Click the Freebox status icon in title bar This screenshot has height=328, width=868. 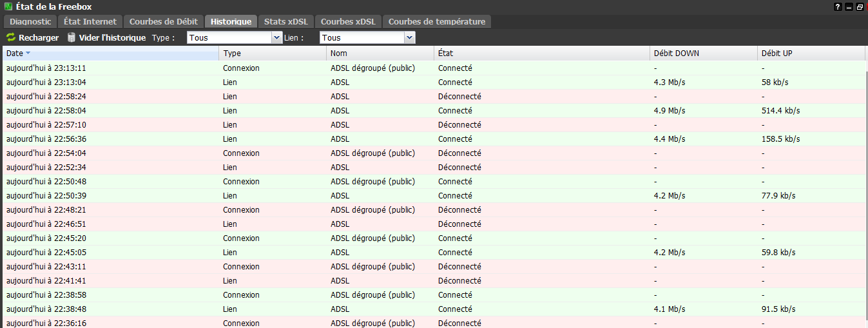7,6
